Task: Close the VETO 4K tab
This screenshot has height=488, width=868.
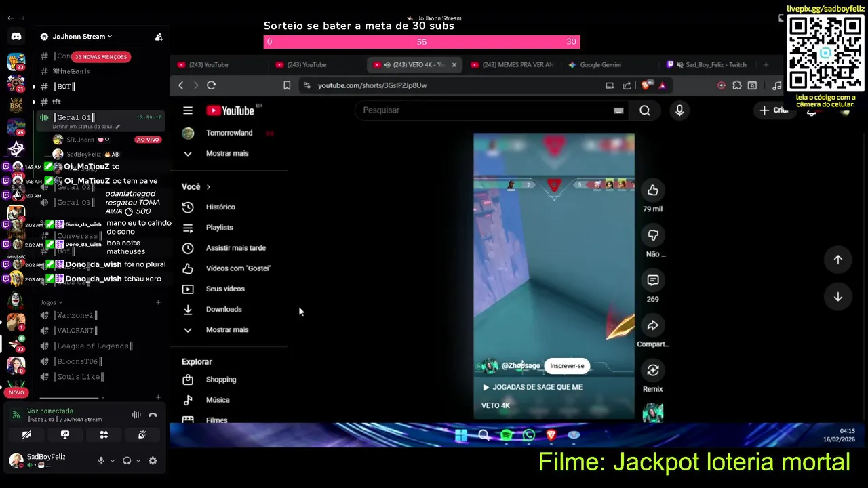Action: pos(454,65)
